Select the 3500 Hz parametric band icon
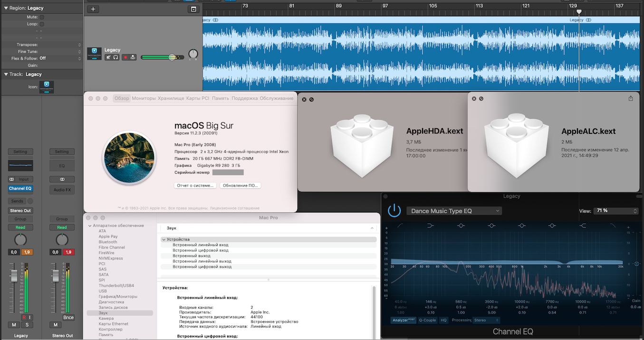Viewport: 644px width, 340px height. (491, 225)
